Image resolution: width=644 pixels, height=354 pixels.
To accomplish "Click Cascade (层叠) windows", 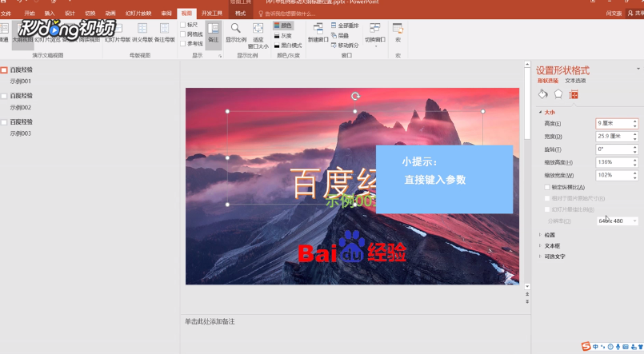I will pyautogui.click(x=340, y=36).
